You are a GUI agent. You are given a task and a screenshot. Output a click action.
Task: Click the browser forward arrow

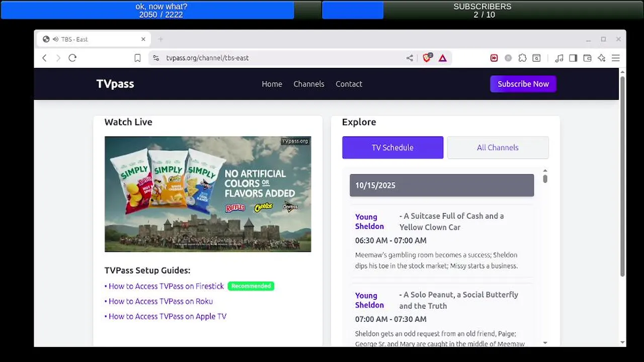(x=58, y=58)
